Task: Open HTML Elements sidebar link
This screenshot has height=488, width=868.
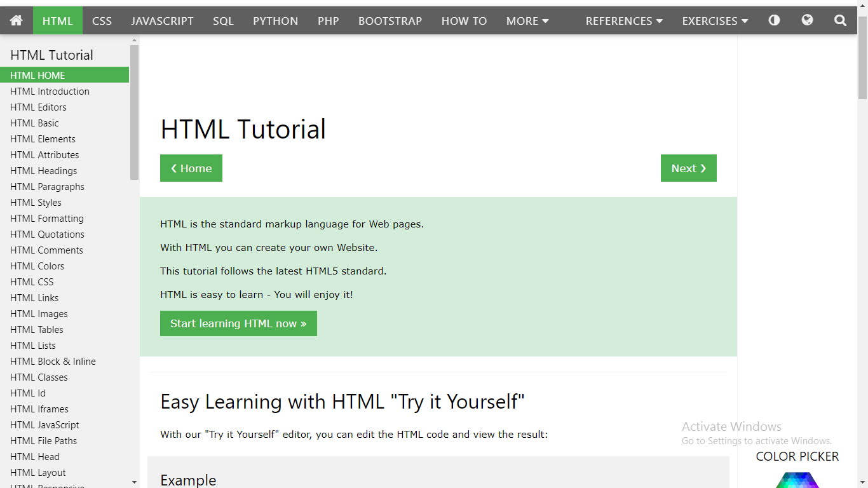Action: tap(64, 139)
